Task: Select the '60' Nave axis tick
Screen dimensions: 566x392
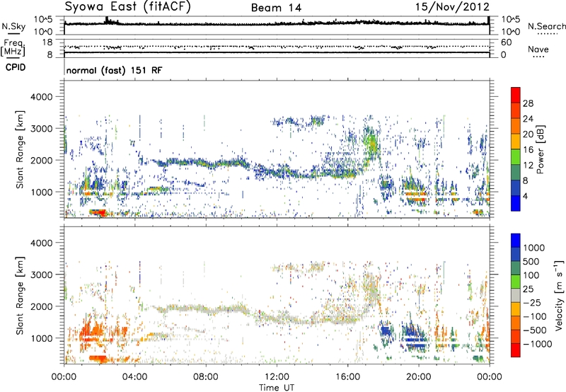Action: (x=506, y=42)
